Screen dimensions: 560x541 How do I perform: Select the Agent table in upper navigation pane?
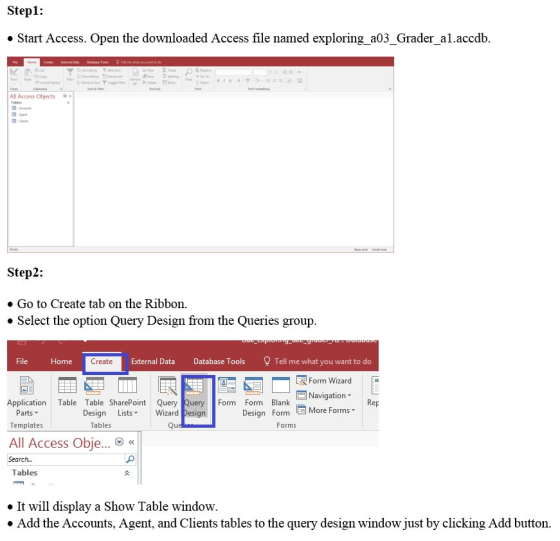(x=19, y=115)
